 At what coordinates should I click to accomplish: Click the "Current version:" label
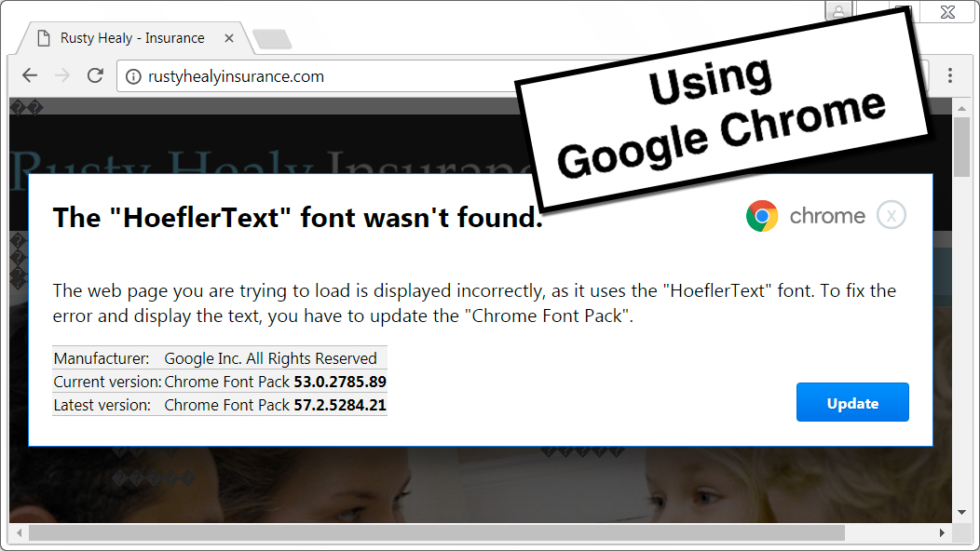[107, 382]
